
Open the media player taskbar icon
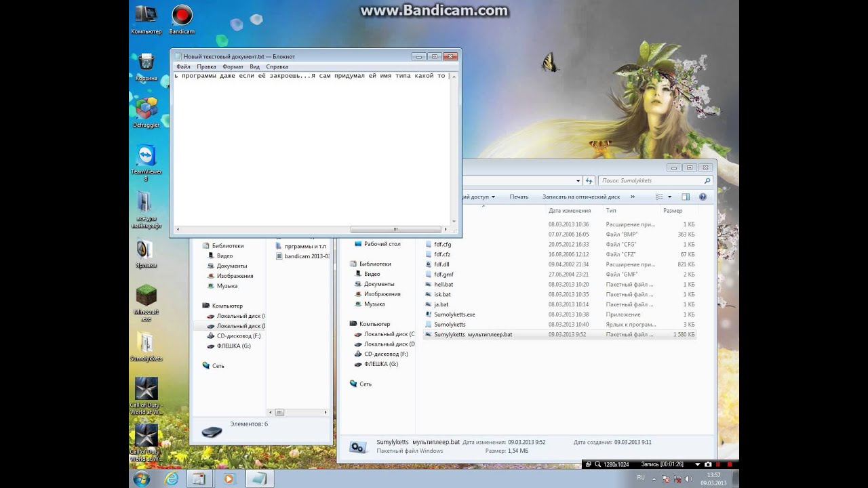(x=229, y=479)
